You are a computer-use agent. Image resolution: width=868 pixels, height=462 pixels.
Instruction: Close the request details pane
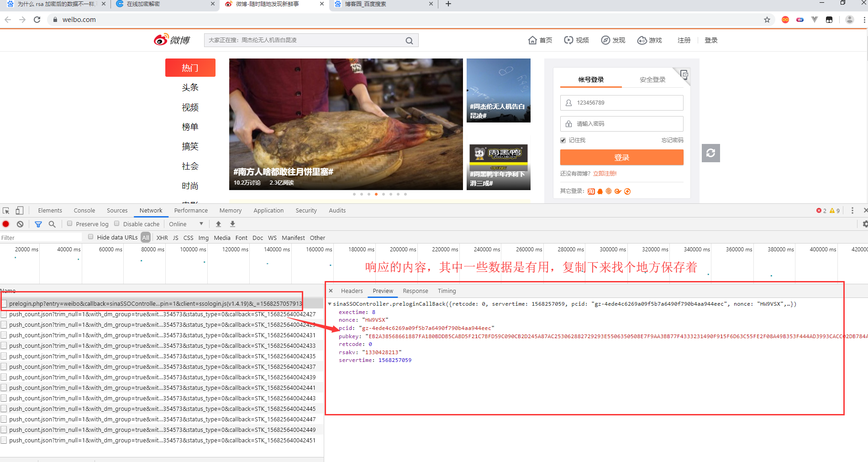[331, 291]
